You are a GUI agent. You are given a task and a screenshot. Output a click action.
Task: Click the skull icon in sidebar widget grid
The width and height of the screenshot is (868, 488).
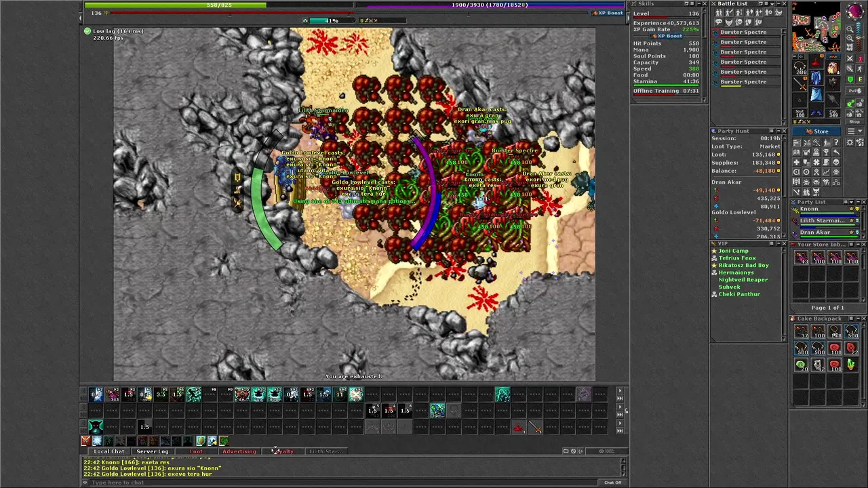coord(836,162)
